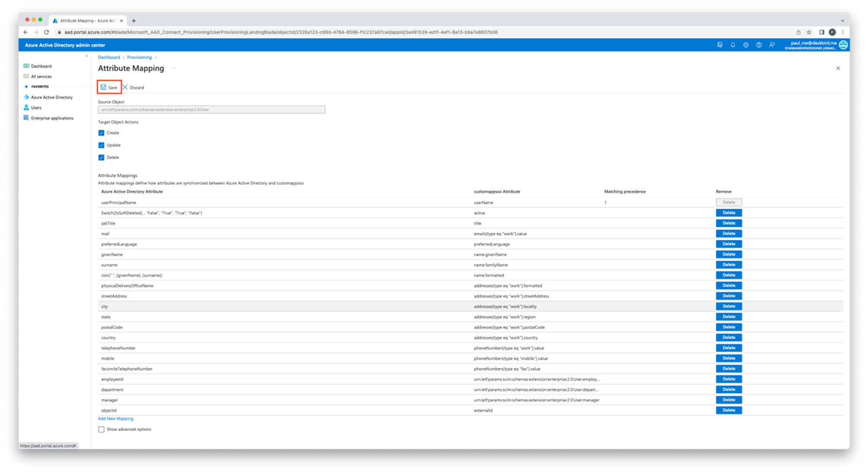Open the help question-mark icon

point(759,45)
